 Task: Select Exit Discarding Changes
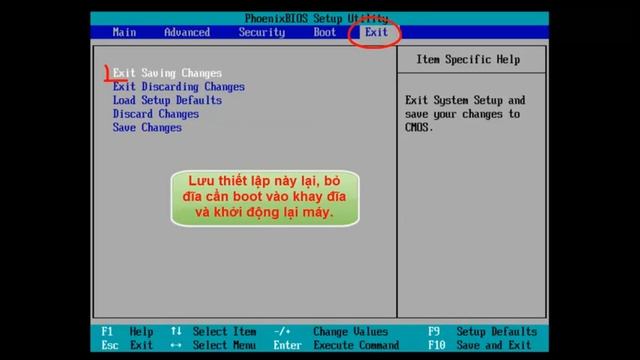tap(179, 87)
